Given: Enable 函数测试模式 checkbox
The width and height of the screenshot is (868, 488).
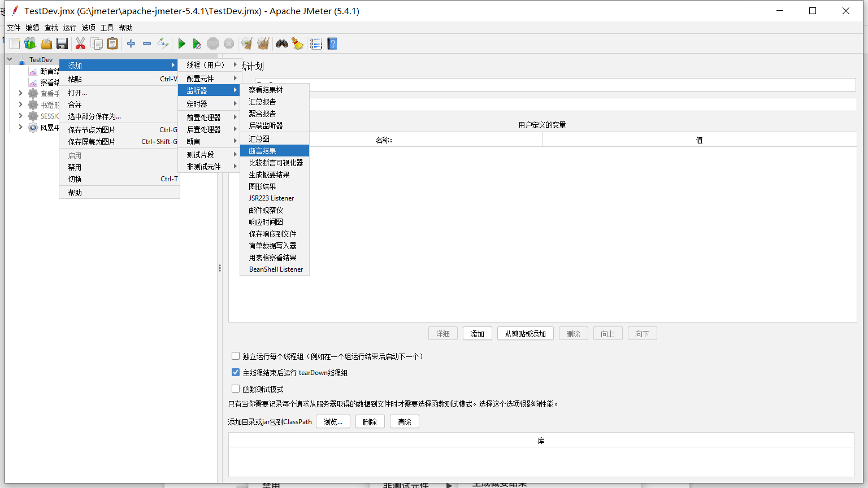Looking at the screenshot, I should pyautogui.click(x=236, y=389).
